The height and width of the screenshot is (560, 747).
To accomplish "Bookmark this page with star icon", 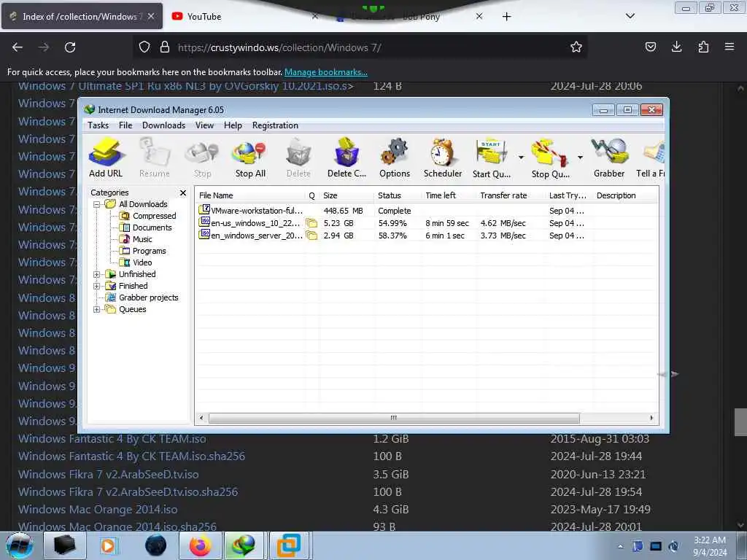I will click(x=576, y=47).
